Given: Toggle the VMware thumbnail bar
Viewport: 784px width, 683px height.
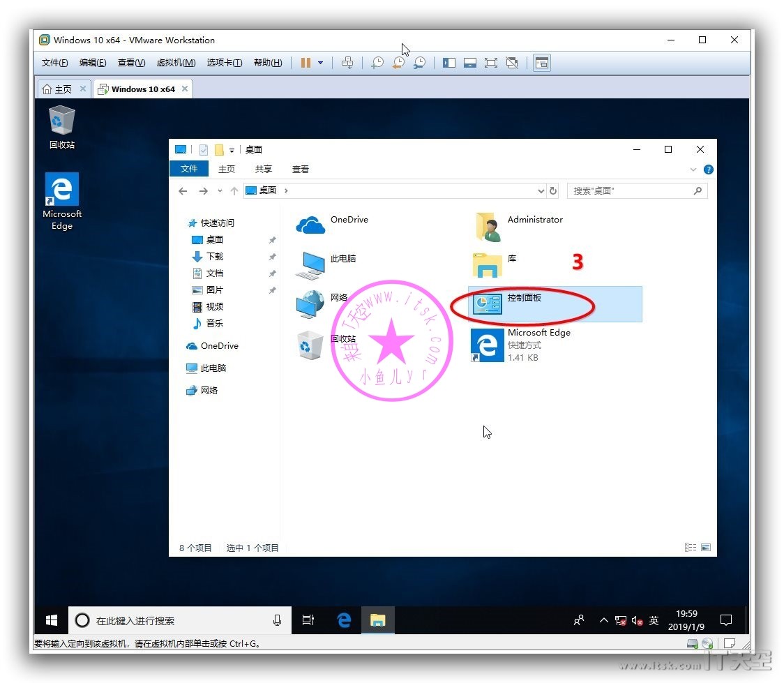Looking at the screenshot, I should (x=470, y=63).
